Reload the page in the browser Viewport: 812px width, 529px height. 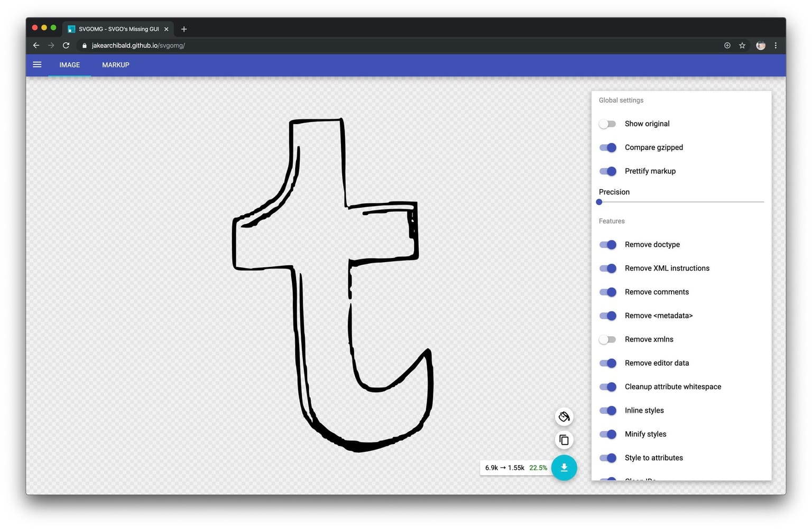pyautogui.click(x=66, y=45)
